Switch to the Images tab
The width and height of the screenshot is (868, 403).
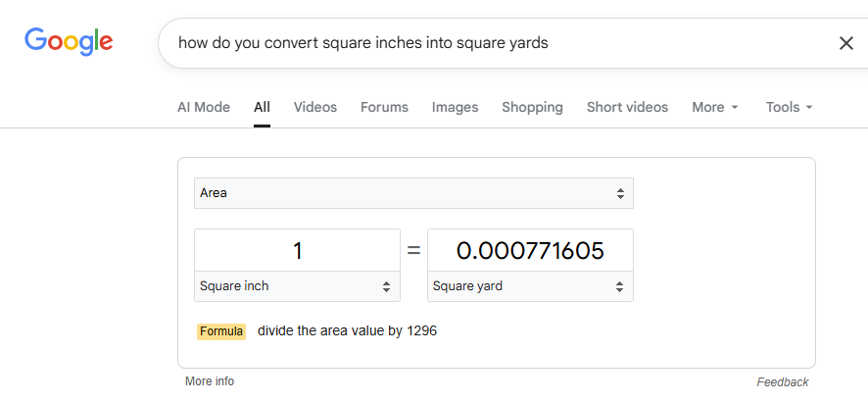455,107
